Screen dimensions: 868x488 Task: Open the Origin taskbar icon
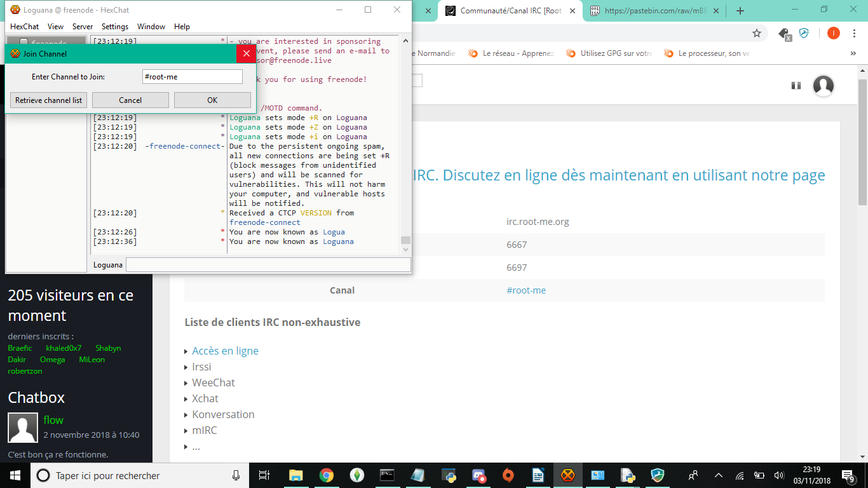507,475
